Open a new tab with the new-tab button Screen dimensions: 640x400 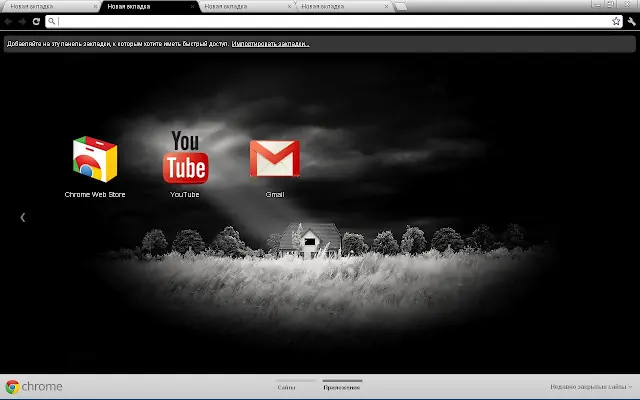coord(400,7)
